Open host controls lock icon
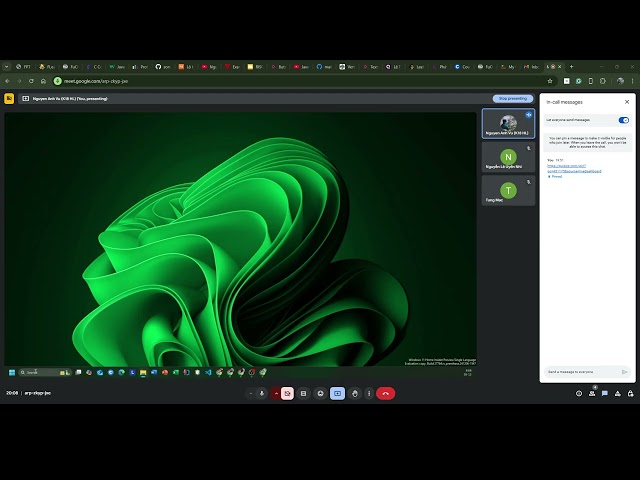The image size is (640, 480). point(631,393)
